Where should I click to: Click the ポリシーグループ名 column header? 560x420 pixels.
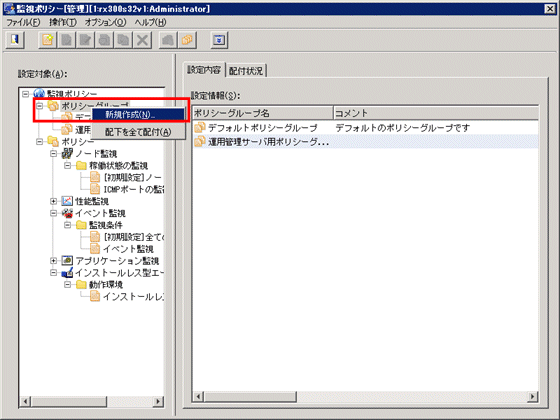[x=262, y=113]
